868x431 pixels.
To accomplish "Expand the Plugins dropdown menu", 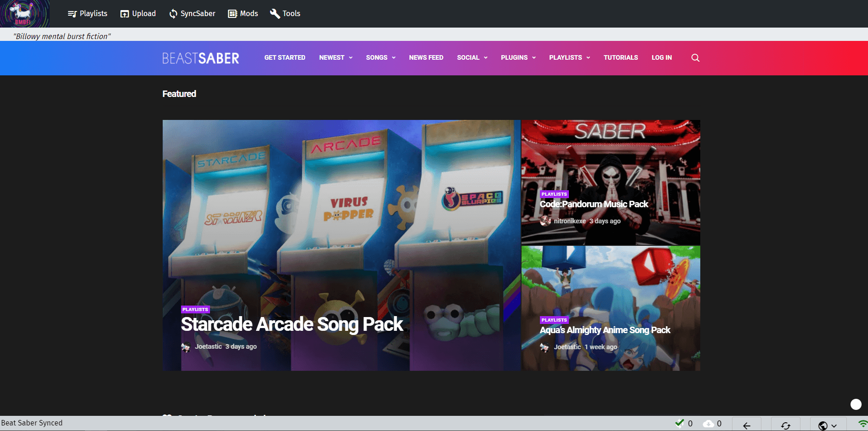I will [518, 57].
